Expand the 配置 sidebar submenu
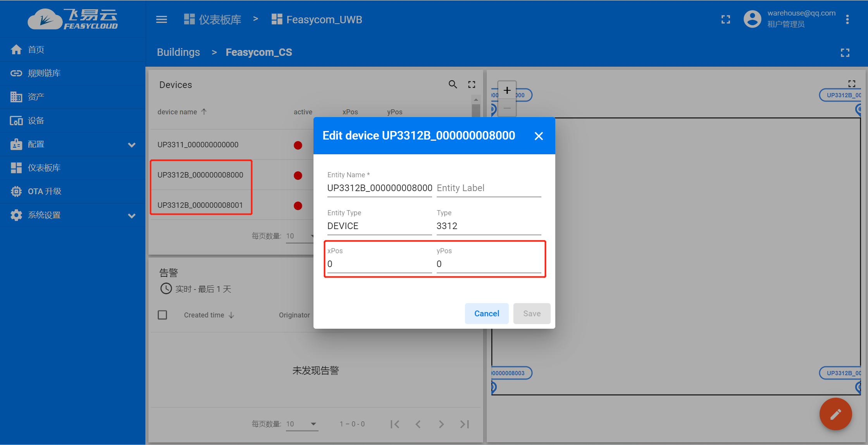The height and width of the screenshot is (445, 868). coord(132,145)
